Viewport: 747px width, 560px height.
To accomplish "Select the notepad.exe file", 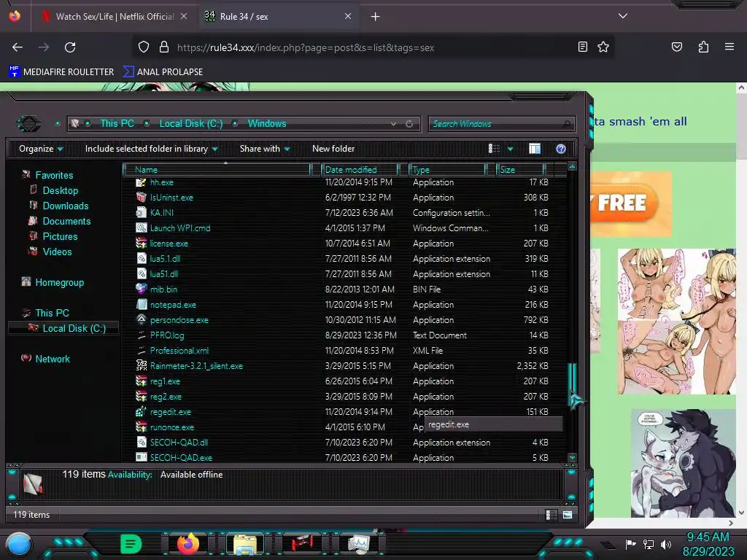I will click(173, 305).
